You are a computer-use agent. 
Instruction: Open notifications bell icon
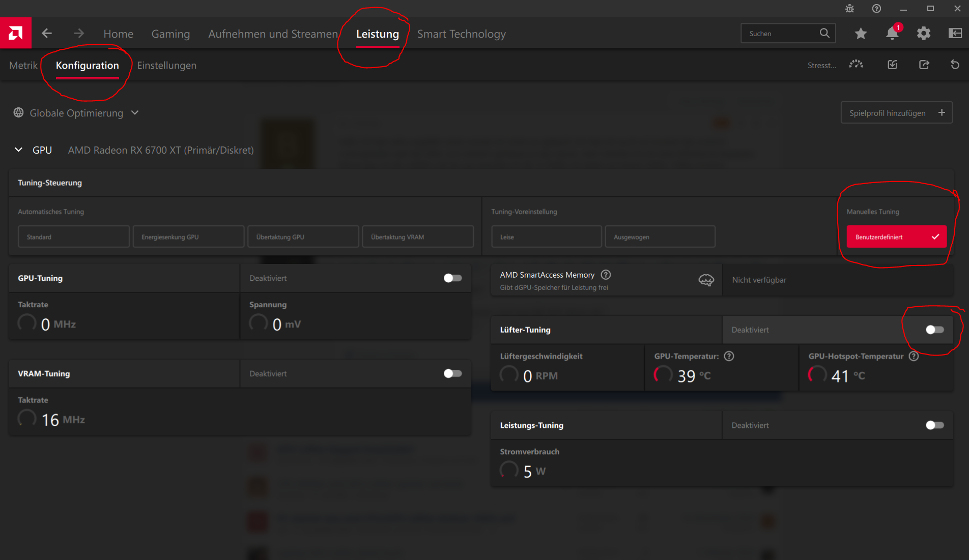[x=892, y=33]
